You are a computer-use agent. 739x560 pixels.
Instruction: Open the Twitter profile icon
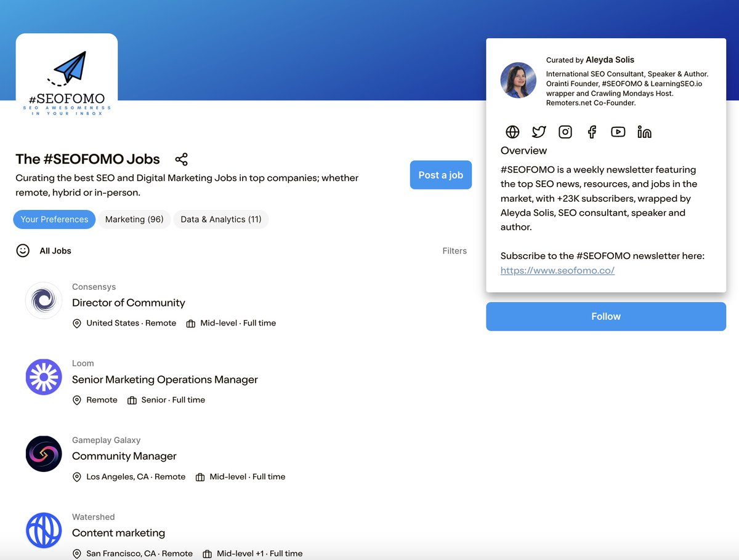click(539, 132)
